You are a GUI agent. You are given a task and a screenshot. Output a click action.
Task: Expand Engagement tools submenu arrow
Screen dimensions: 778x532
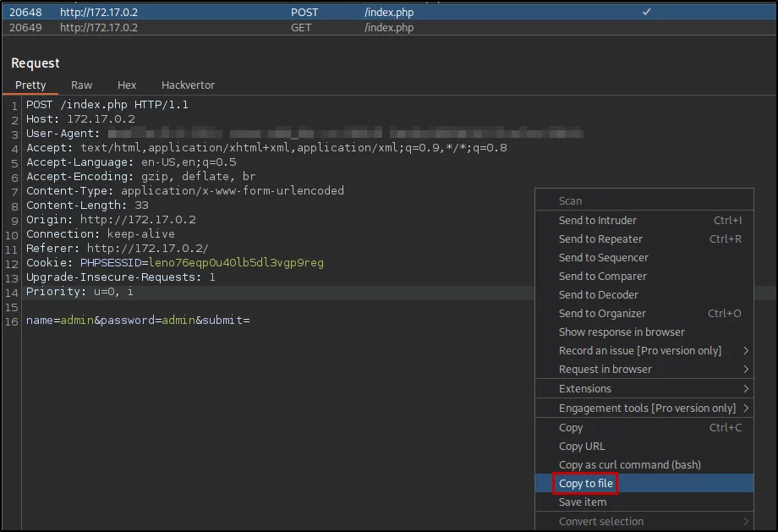coord(746,408)
